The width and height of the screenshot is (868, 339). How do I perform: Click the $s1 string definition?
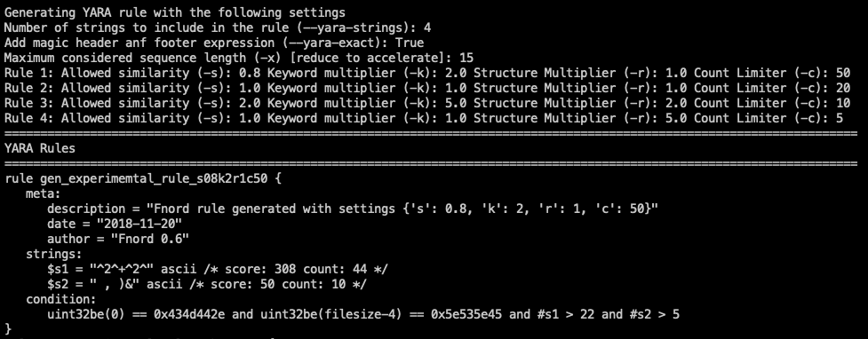pos(218,269)
